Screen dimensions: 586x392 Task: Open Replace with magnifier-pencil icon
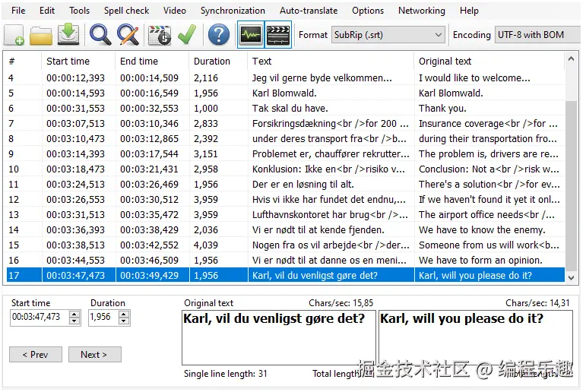[x=128, y=35]
